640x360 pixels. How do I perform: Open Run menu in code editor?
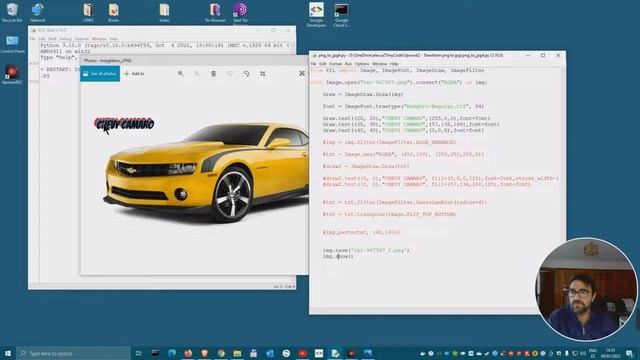tap(348, 64)
